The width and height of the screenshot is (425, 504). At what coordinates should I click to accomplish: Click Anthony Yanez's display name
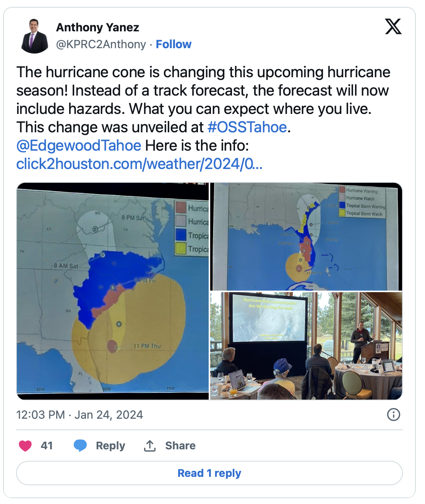pos(97,27)
